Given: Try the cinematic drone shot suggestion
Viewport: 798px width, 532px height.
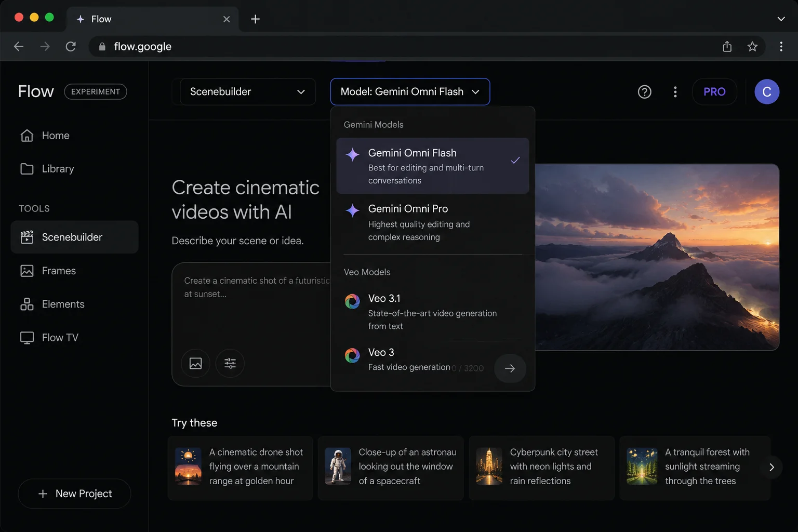Looking at the screenshot, I should [x=240, y=467].
